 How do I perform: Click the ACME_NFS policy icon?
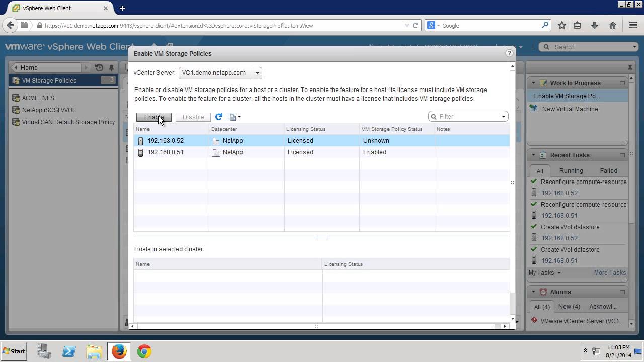click(x=16, y=98)
